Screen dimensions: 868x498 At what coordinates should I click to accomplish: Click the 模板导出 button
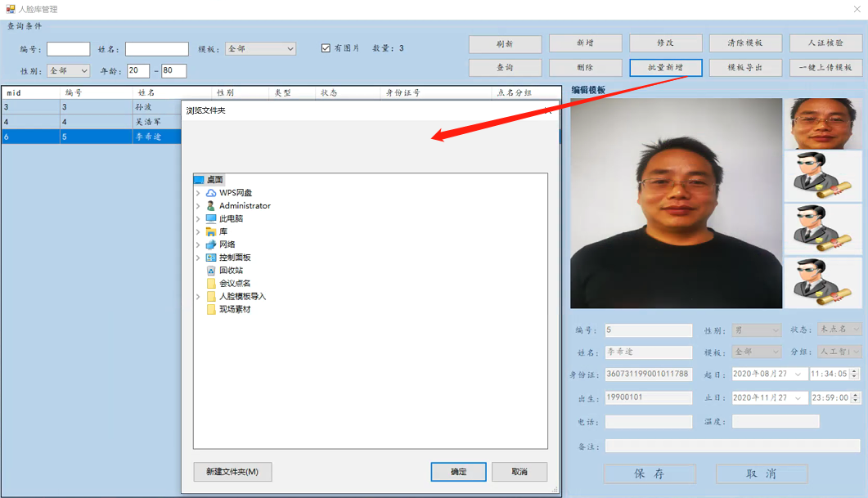click(x=745, y=68)
